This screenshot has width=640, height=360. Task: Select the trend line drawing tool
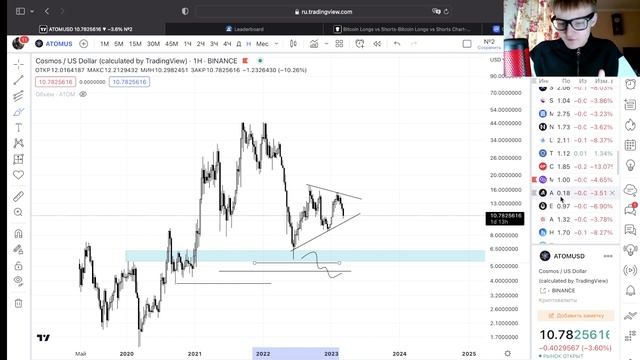tap(18, 80)
